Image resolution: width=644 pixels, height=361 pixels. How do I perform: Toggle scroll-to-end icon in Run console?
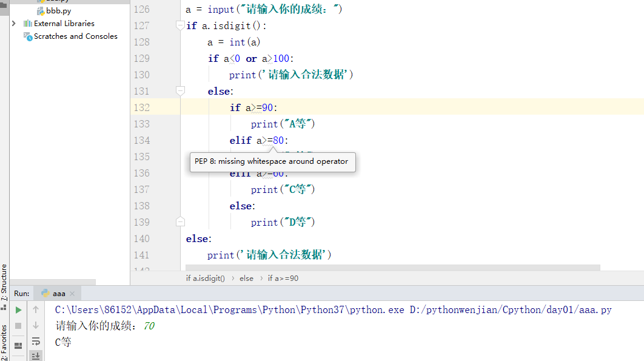36,356
